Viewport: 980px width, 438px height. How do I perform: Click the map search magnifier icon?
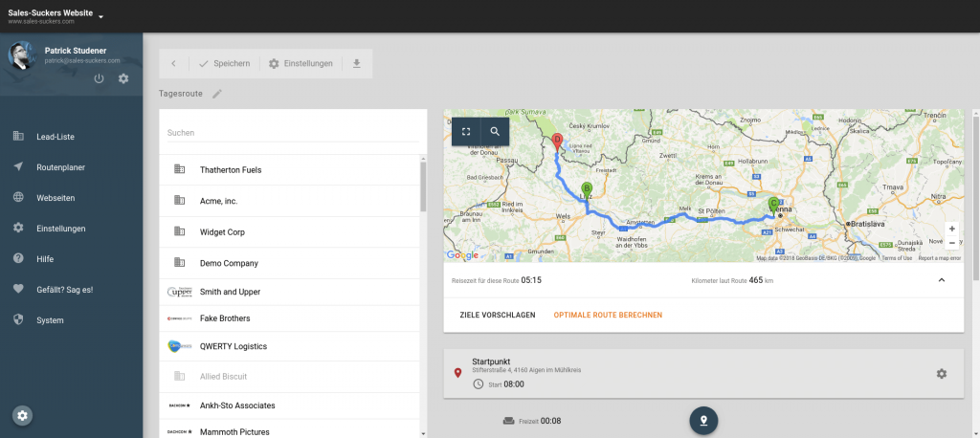coord(495,132)
